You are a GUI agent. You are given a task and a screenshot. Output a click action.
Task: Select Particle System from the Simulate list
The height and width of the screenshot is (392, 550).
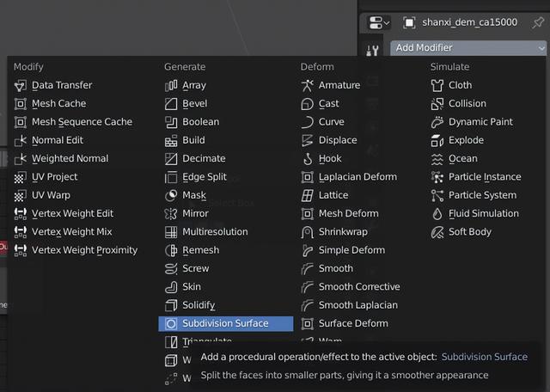coord(482,195)
